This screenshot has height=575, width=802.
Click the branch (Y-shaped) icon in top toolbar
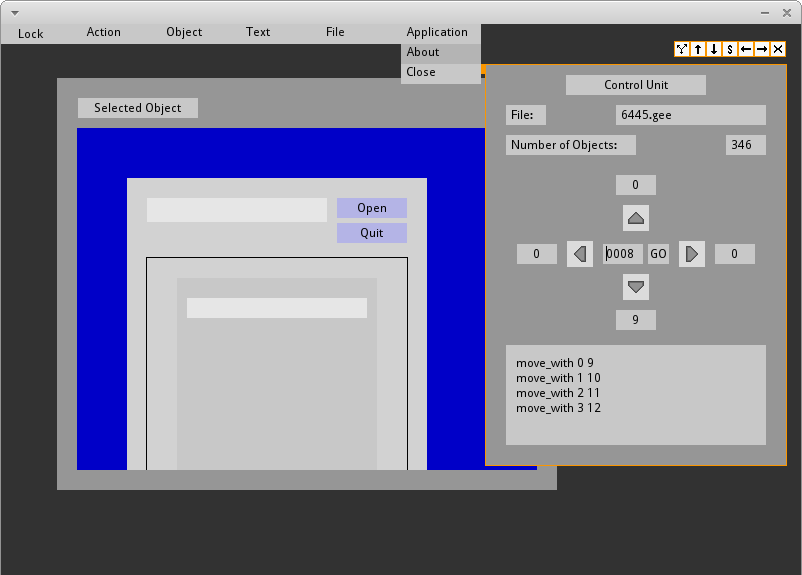click(x=682, y=49)
